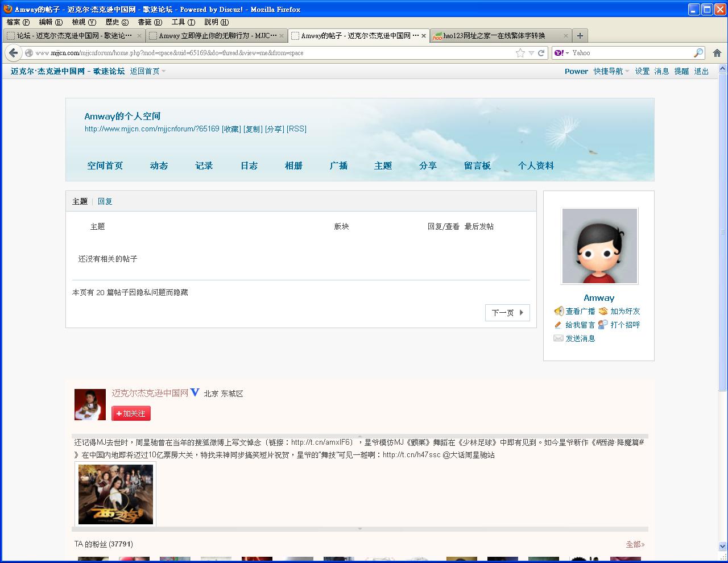Image resolution: width=728 pixels, height=563 pixels.
Task: Click the 发送消息 envelope icon
Action: (559, 338)
